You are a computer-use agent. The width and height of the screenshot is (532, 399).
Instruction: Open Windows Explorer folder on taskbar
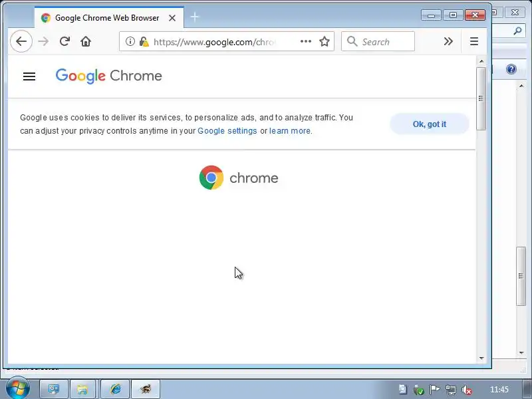(x=82, y=389)
